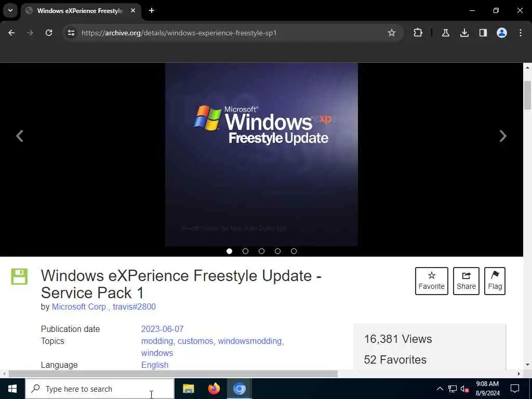Open the Extensions puzzle icon
The height and width of the screenshot is (399, 532).
pos(418,33)
